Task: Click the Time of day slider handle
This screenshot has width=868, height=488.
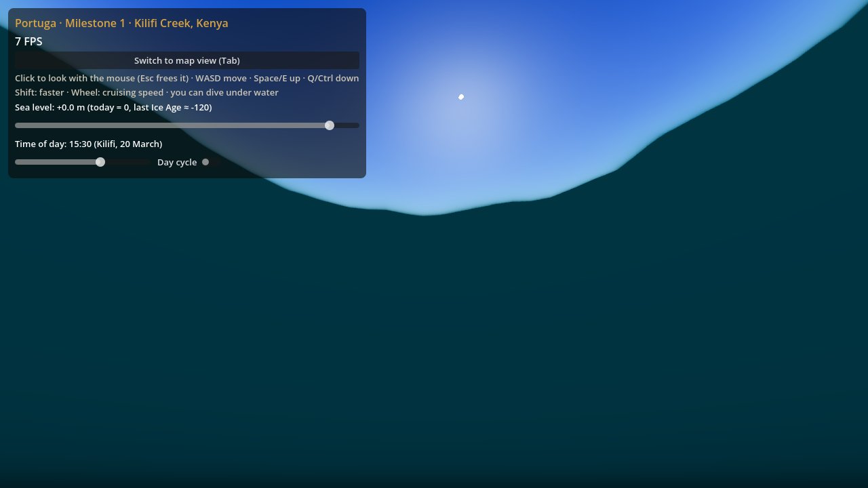Action: 100,162
